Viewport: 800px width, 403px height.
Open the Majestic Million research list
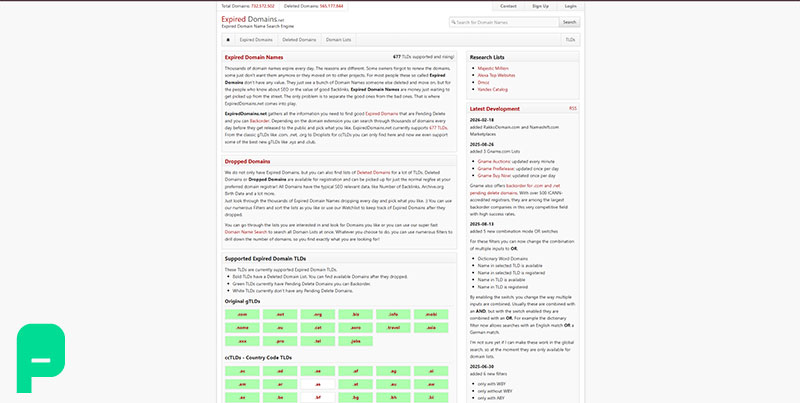[x=493, y=68]
